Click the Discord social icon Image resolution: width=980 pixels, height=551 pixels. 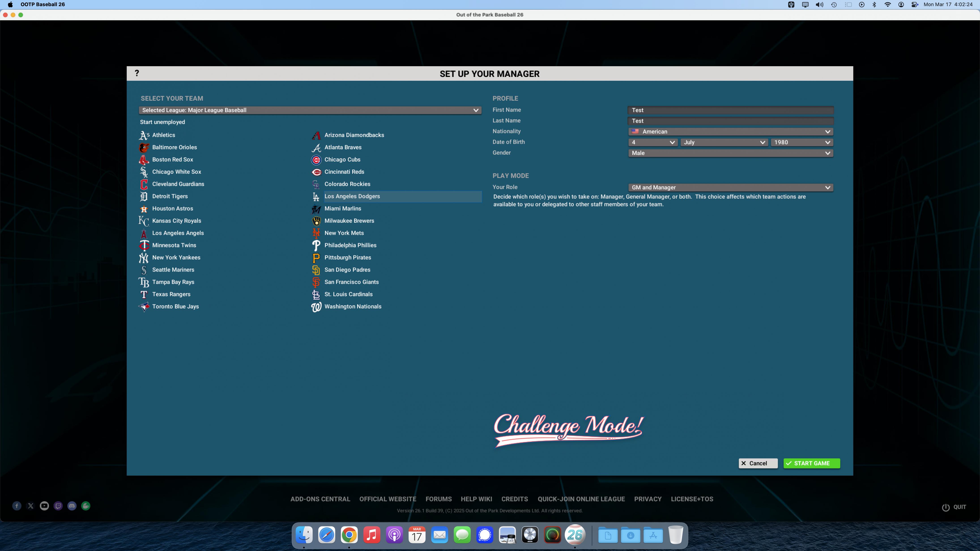pyautogui.click(x=72, y=506)
